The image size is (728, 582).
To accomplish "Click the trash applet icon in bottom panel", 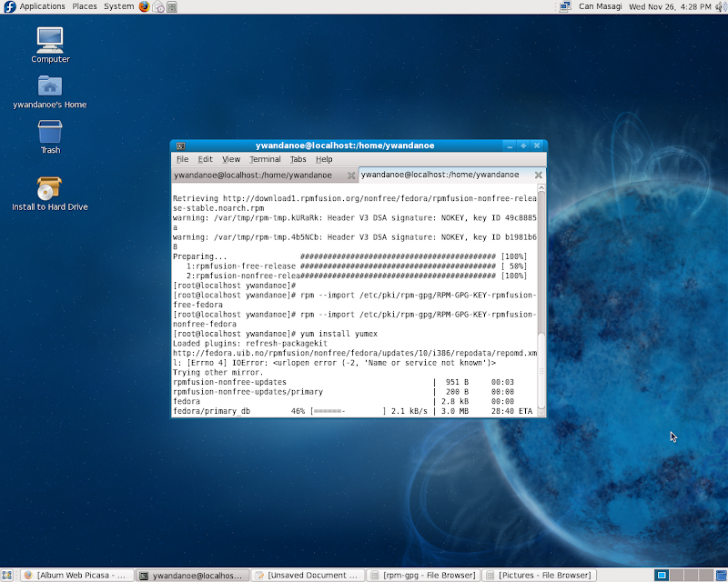I will (x=722, y=576).
